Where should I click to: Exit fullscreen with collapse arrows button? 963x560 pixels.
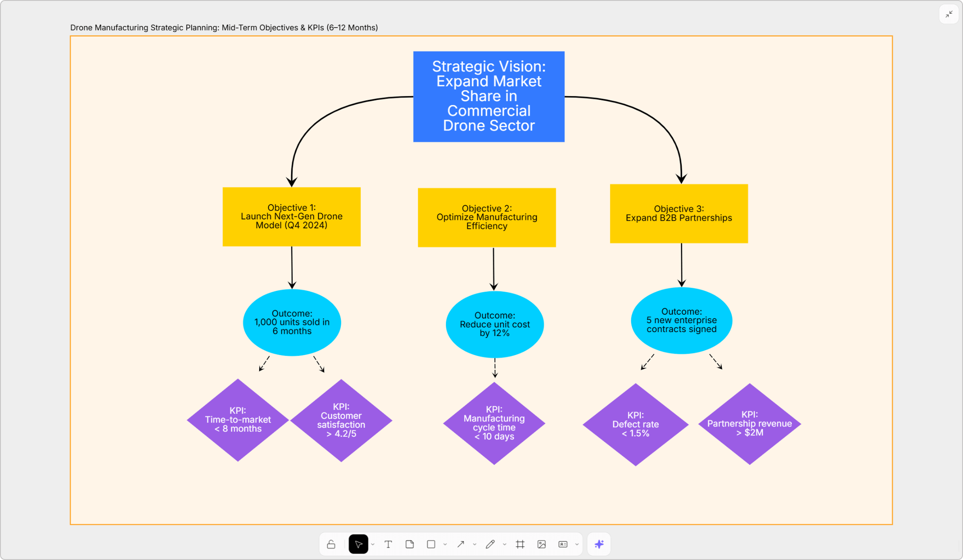click(x=949, y=14)
